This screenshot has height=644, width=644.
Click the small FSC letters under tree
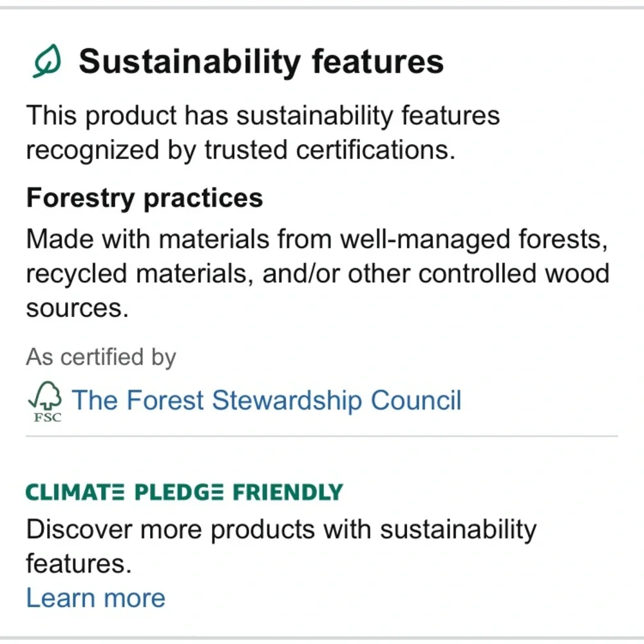click(48, 418)
